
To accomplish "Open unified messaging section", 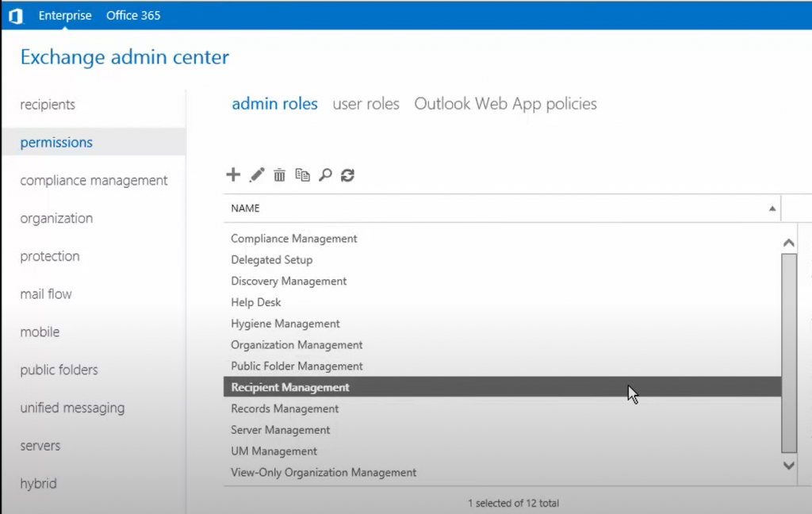I will pyautogui.click(x=72, y=408).
